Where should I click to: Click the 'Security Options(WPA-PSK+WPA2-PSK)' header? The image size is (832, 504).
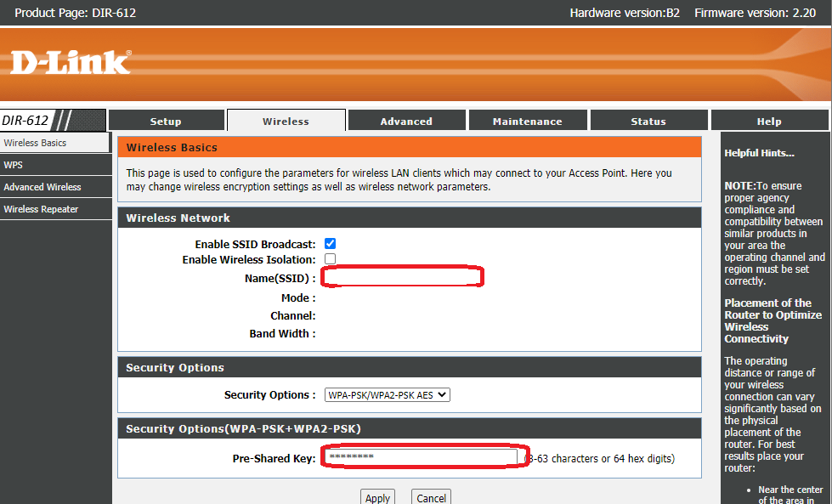[x=410, y=428]
